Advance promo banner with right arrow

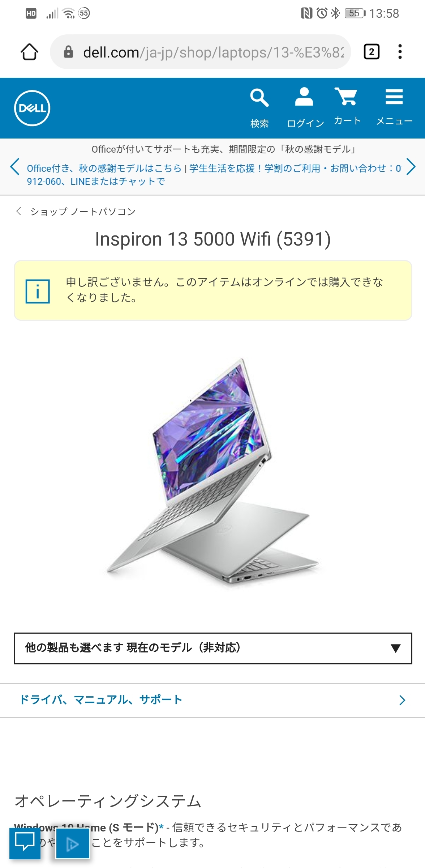coord(411,167)
